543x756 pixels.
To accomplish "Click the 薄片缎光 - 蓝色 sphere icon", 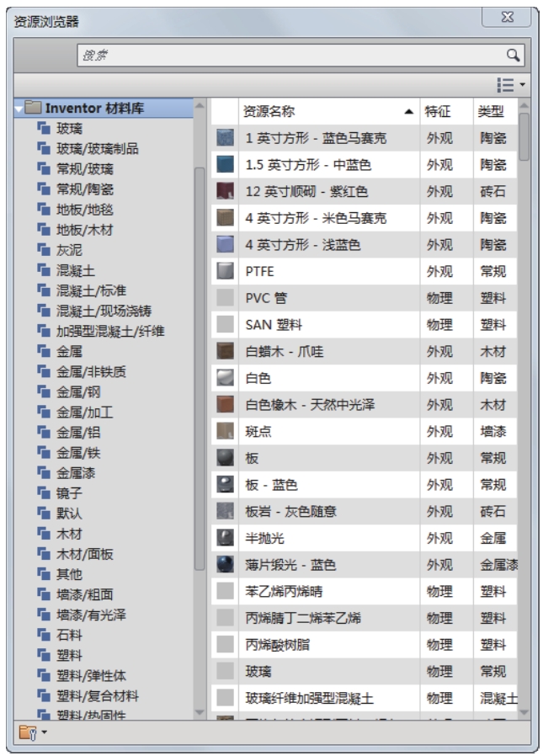I will pos(226,565).
